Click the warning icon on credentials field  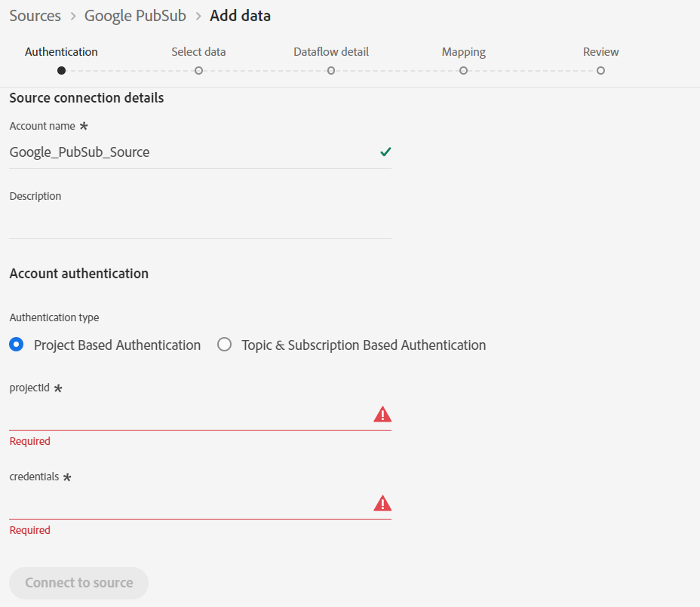pyautogui.click(x=382, y=502)
